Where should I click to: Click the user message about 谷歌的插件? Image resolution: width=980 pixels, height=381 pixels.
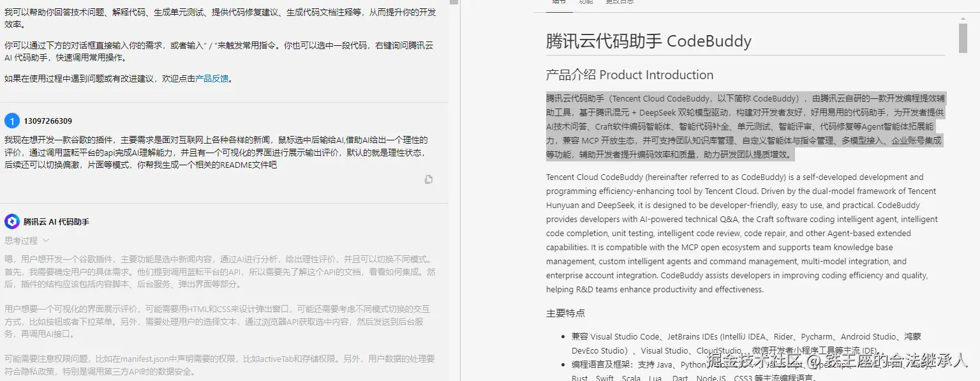tap(216, 152)
